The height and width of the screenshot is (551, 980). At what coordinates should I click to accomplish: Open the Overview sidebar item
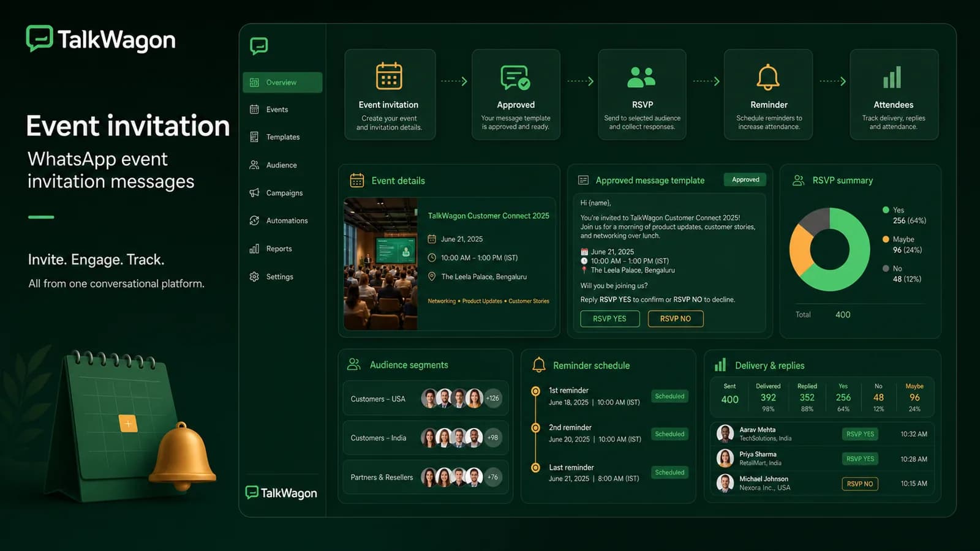[282, 83]
